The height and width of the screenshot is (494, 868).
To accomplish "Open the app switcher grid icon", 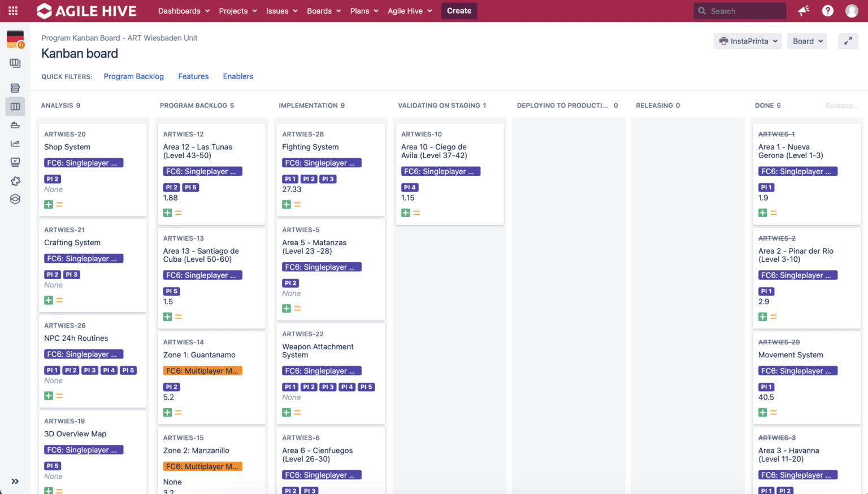I will pos(13,11).
